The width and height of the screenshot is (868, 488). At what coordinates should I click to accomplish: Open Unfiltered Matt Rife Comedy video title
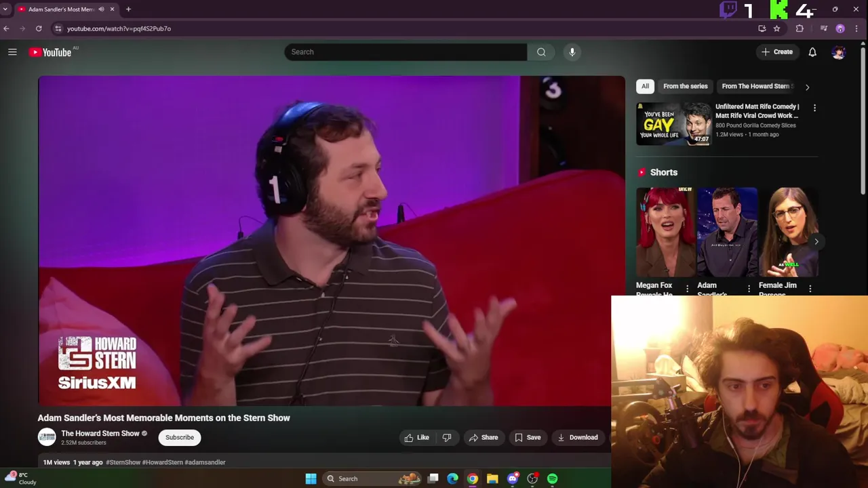pyautogui.click(x=757, y=111)
